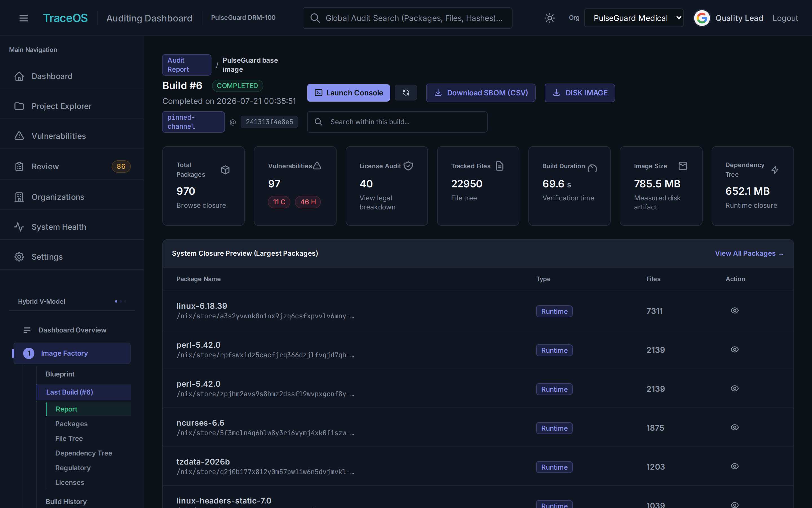Viewport: 812px width, 508px height.
Task: Click Download SBOM (CSV) button
Action: [x=481, y=93]
